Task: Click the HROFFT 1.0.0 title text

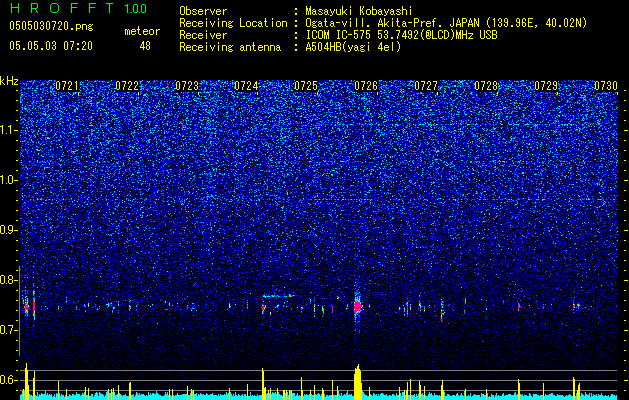Action: [x=78, y=8]
